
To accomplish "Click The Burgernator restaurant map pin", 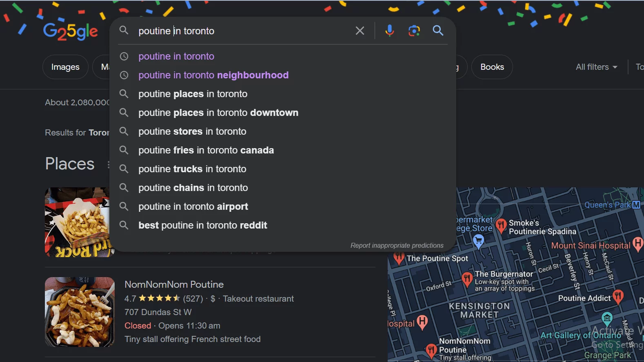I will [467, 280].
